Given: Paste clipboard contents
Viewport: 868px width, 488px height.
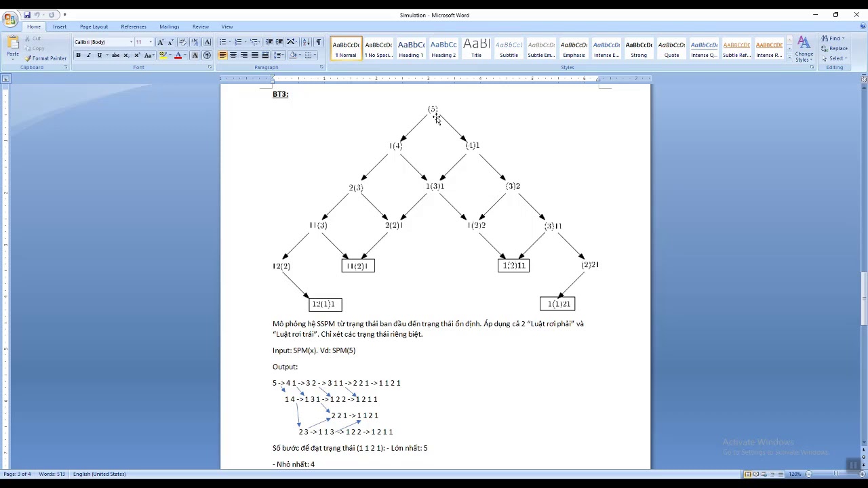Looking at the screenshot, I should pos(12,47).
